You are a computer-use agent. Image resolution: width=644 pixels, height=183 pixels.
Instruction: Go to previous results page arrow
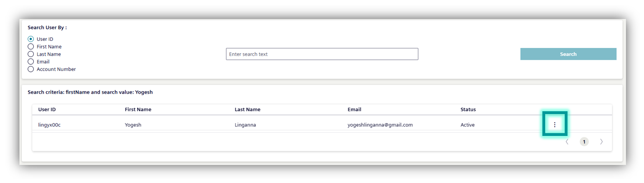pos(567,142)
